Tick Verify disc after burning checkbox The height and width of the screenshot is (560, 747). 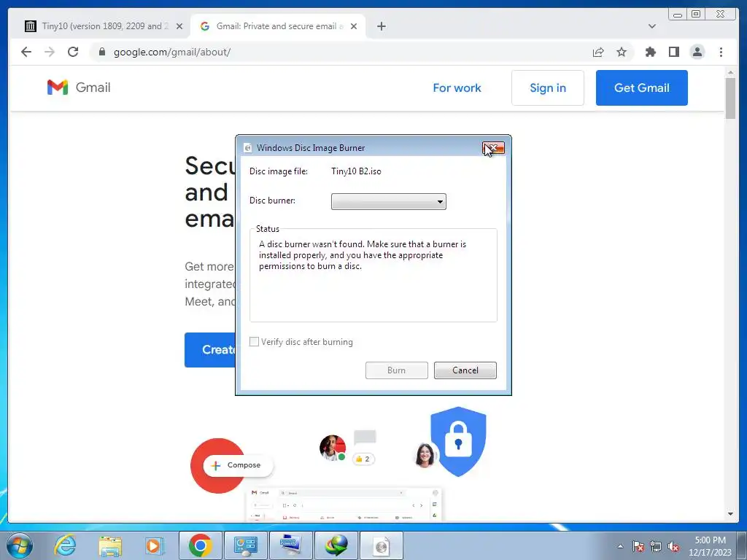255,342
